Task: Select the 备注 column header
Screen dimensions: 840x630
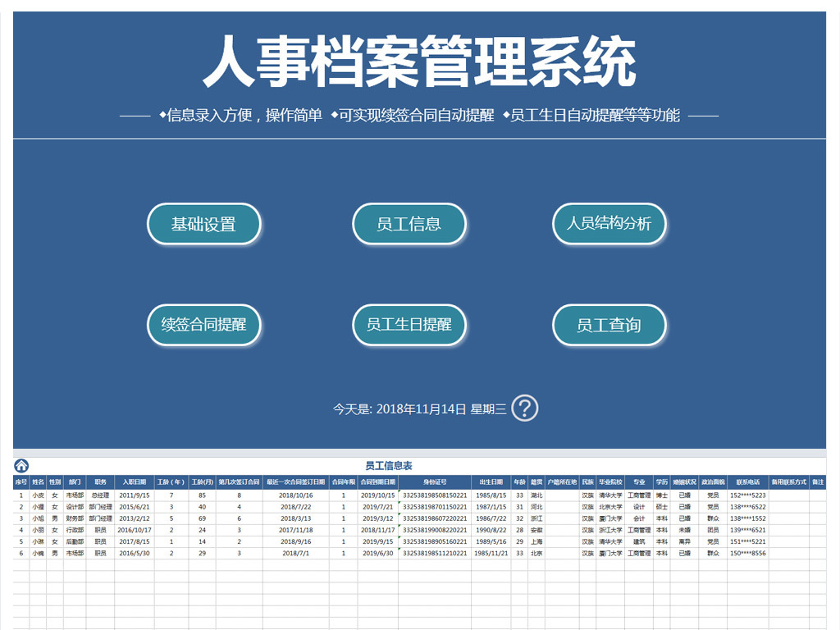Action: click(819, 482)
